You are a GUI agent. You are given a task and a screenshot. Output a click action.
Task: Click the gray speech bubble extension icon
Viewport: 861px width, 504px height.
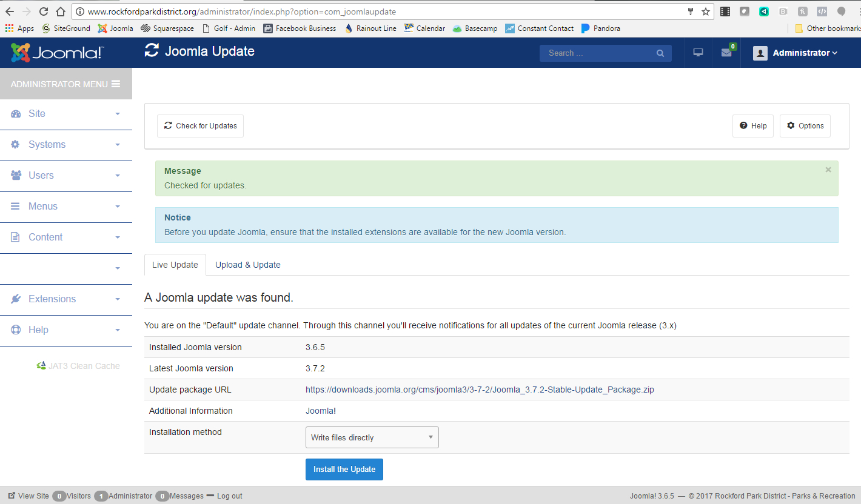[x=842, y=12]
